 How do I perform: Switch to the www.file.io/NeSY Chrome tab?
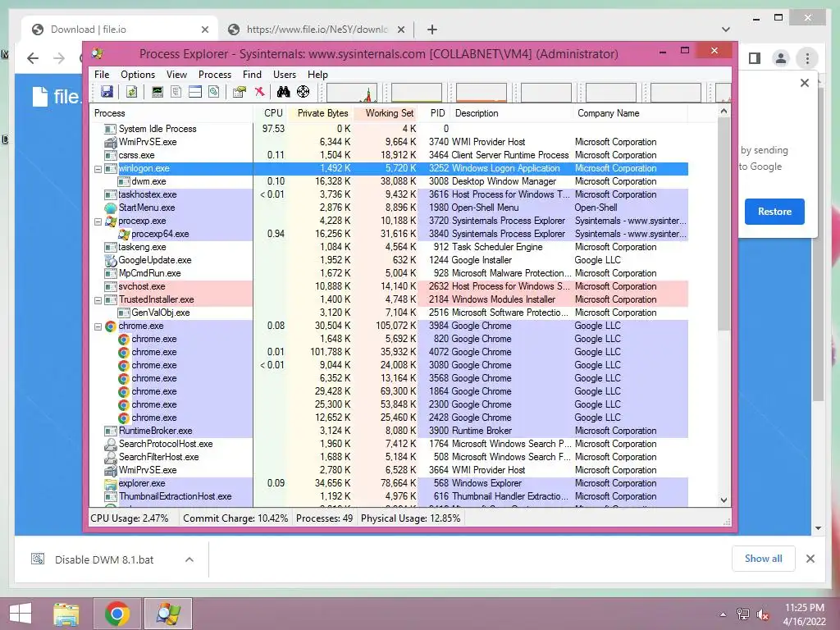click(x=316, y=30)
